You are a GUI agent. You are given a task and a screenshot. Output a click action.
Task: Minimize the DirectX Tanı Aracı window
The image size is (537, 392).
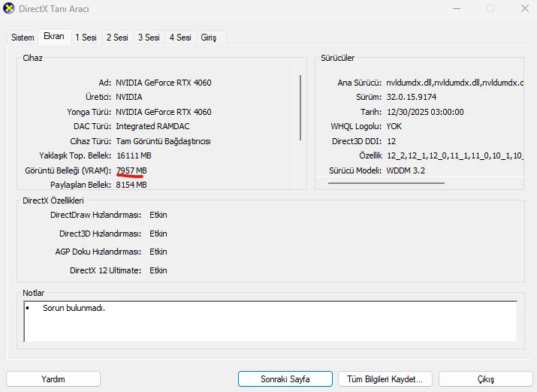[457, 8]
